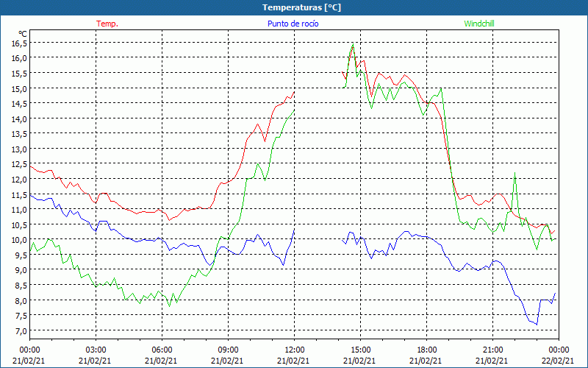Click the '7,0' y-axis value
This screenshot has width=588, height=368.
click(x=21, y=331)
